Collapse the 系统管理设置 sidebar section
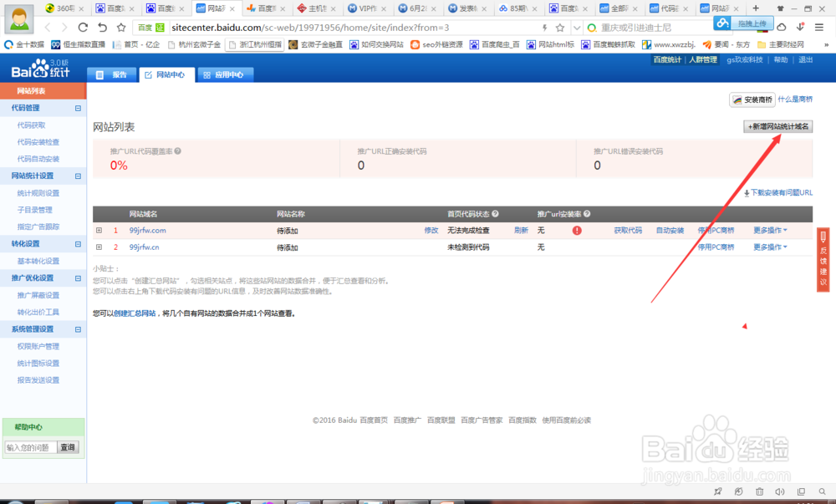This screenshot has height=504, width=836. point(78,329)
